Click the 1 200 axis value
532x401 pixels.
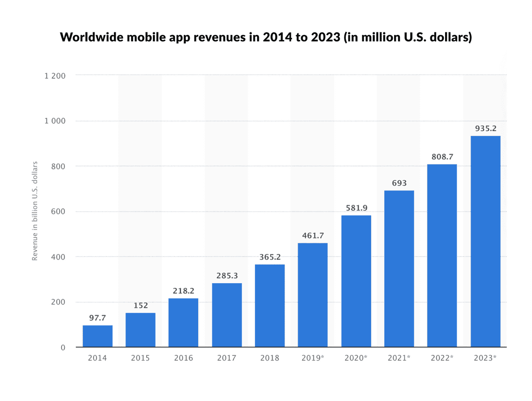tap(54, 76)
